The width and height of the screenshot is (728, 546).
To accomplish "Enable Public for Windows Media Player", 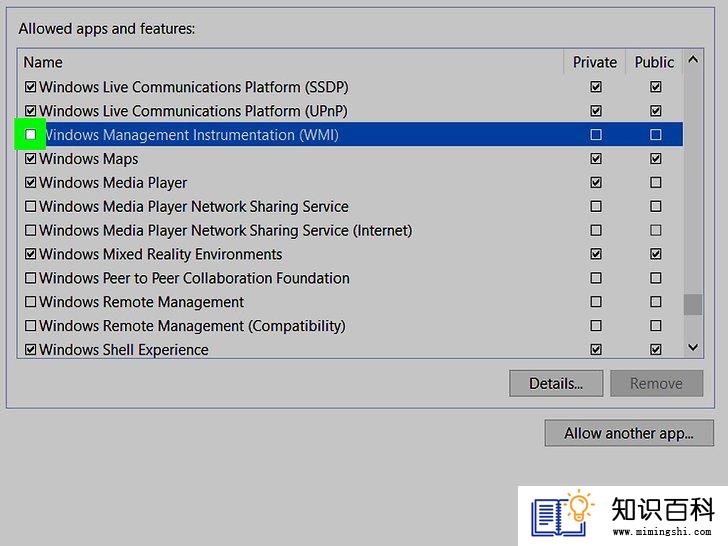I will coord(656,182).
